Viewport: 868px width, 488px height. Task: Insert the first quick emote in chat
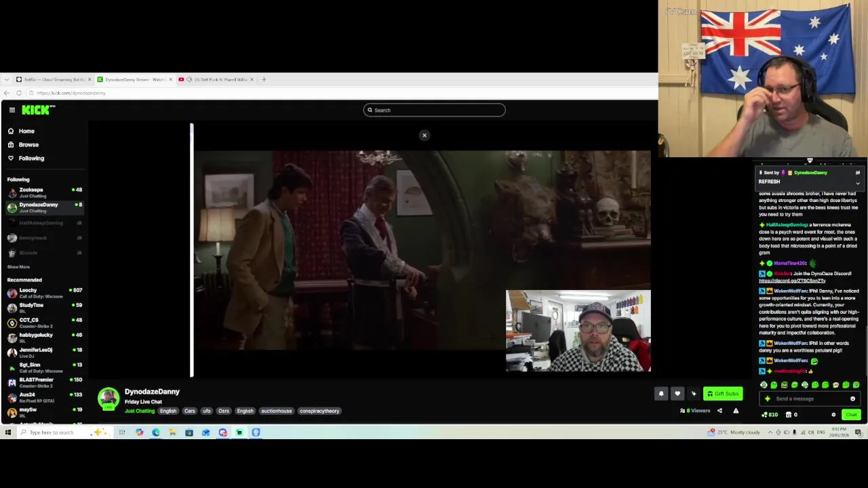764,385
